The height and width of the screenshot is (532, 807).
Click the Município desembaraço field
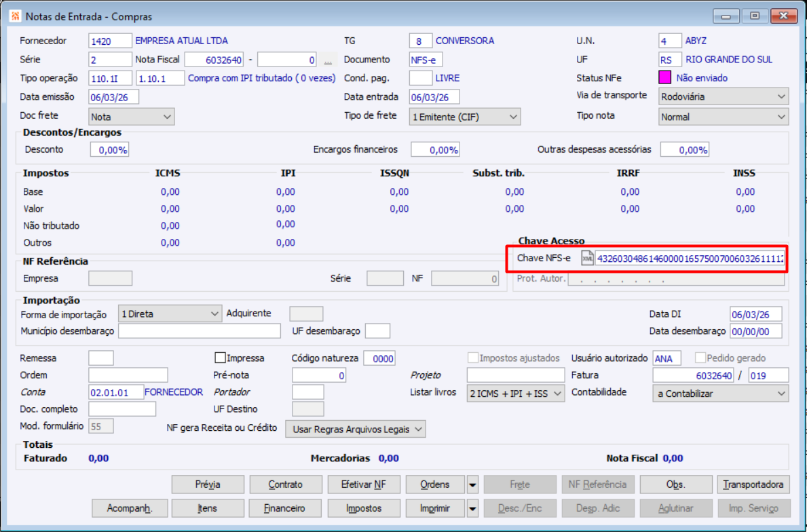click(200, 331)
